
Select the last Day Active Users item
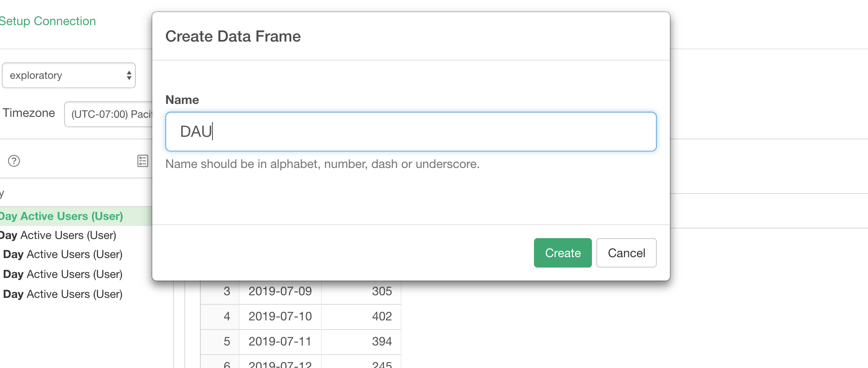pos(63,294)
